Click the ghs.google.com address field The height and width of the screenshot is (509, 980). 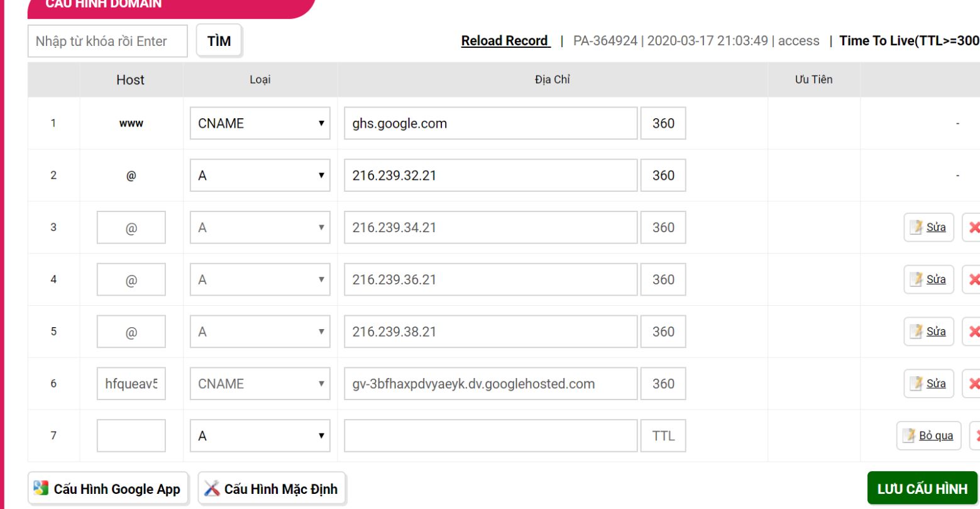click(x=490, y=123)
